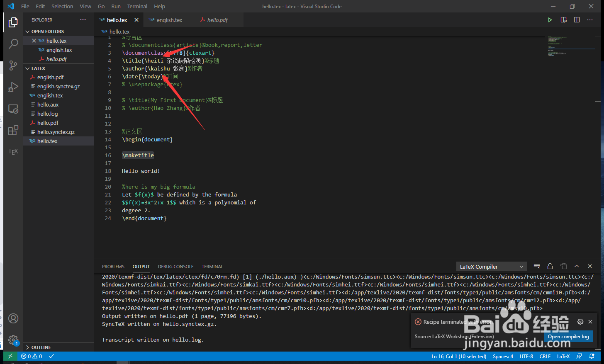Open notification settings gear

coord(580,322)
